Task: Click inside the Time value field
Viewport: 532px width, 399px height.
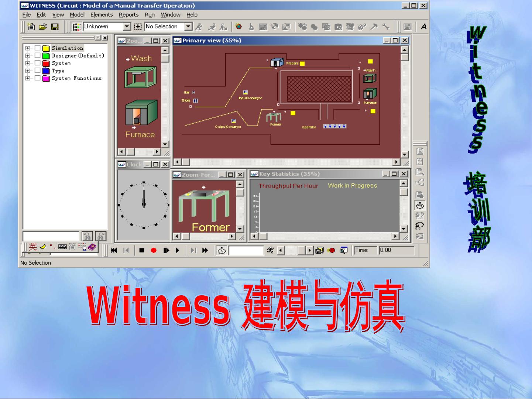Action: [398, 250]
